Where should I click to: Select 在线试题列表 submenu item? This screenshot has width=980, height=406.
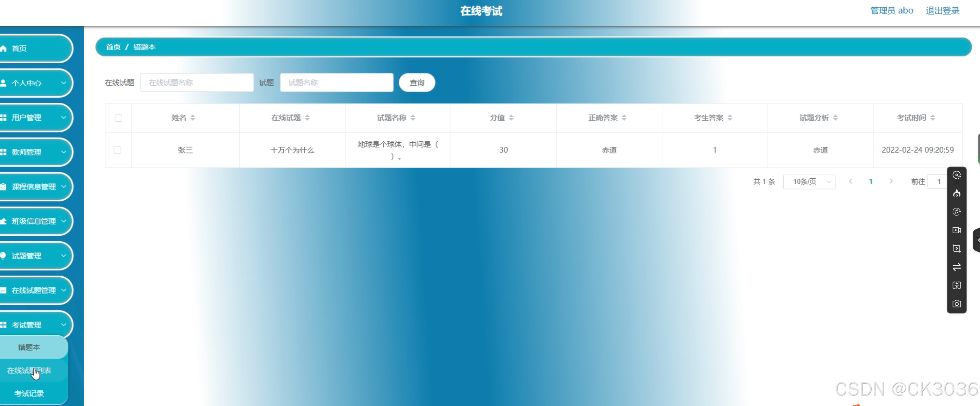coord(29,370)
